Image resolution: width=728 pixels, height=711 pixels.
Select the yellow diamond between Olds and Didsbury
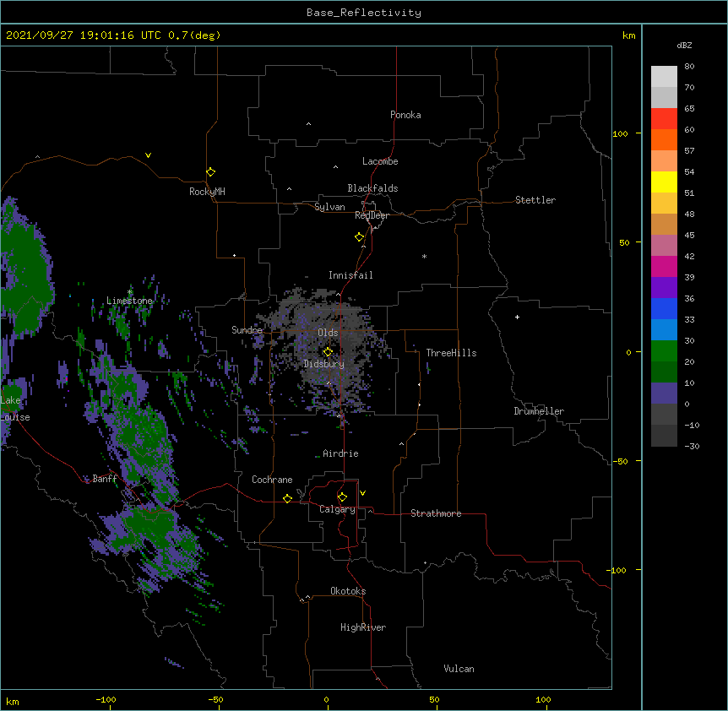328,352
